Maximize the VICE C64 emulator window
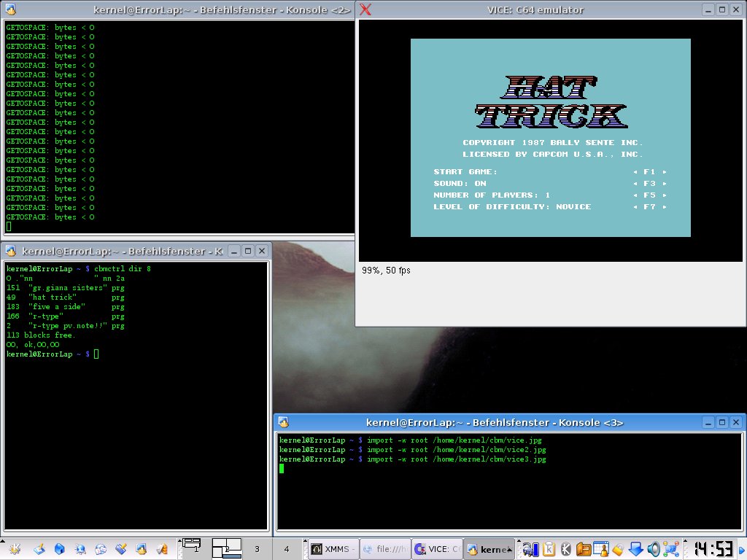The image size is (747, 560). click(x=722, y=9)
